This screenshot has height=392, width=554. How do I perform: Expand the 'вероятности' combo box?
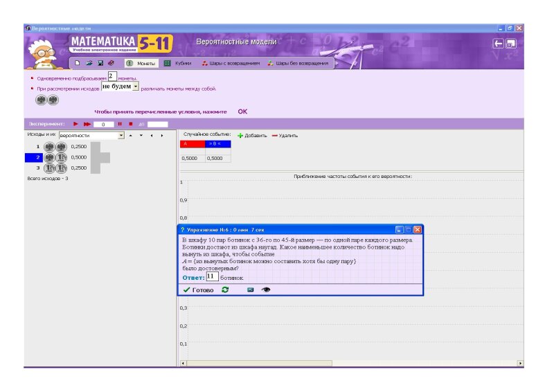121,136
